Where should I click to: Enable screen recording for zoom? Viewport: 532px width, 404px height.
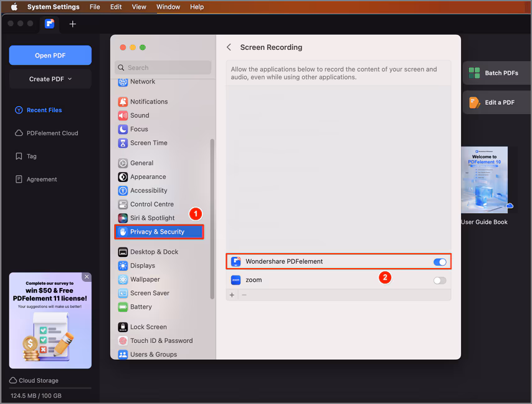coord(440,281)
